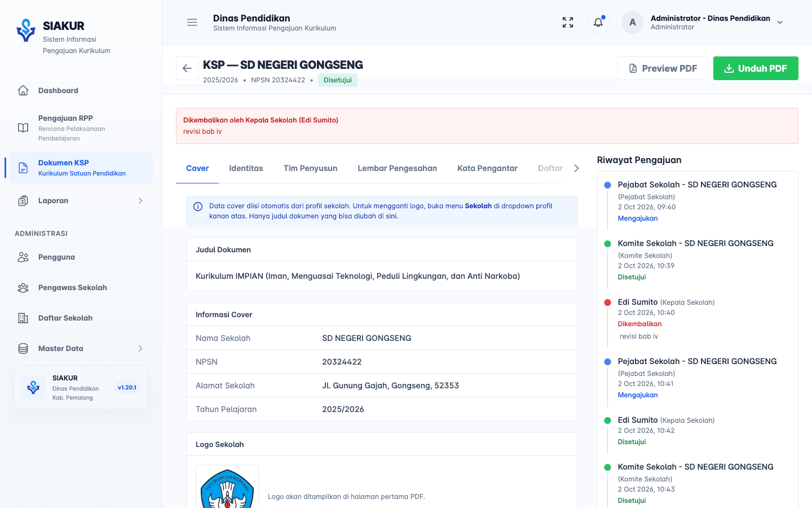Click the Preview PDF button
This screenshot has height=508, width=812.
pos(663,68)
